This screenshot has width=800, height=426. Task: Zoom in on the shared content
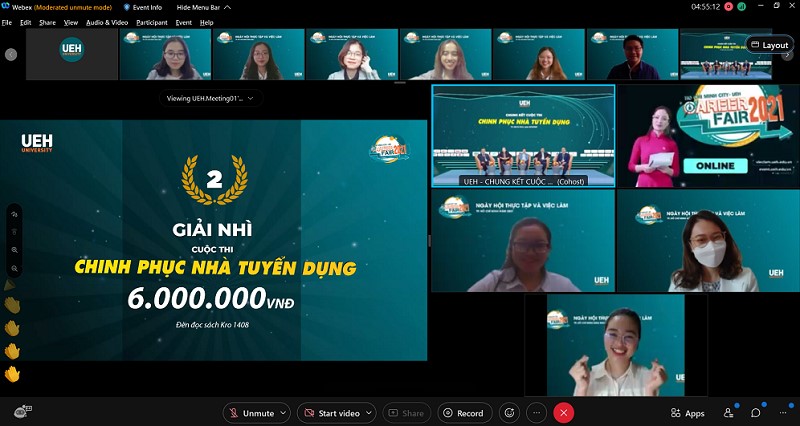14,250
